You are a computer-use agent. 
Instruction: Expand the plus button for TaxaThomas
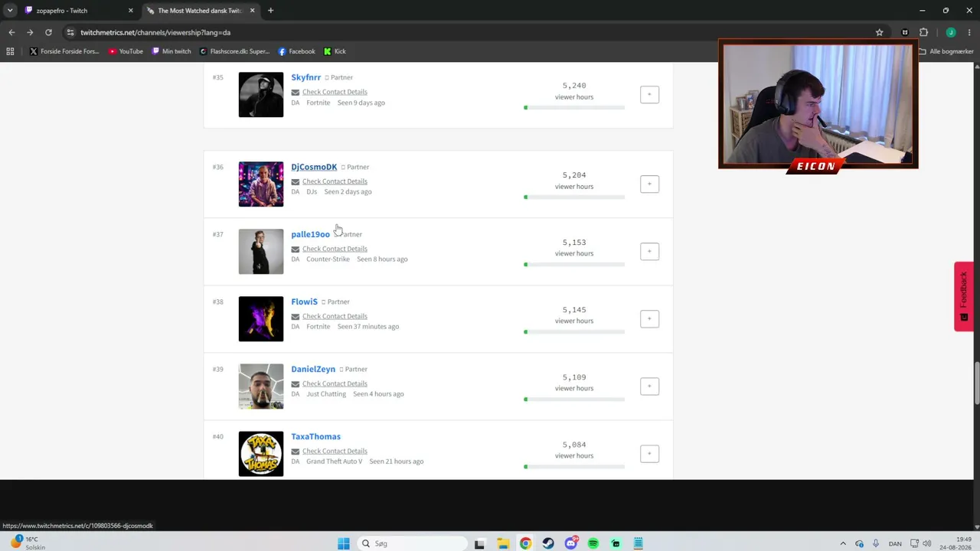(649, 453)
